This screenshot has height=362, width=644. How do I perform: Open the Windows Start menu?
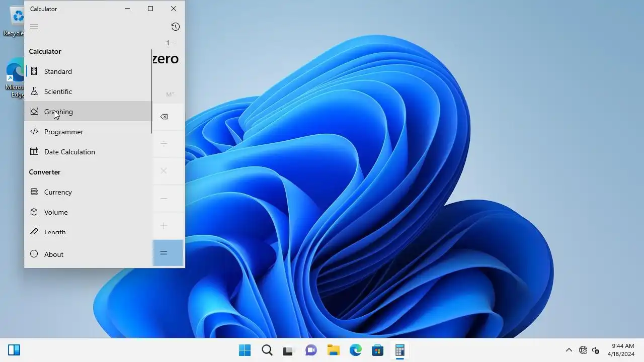[x=245, y=350]
